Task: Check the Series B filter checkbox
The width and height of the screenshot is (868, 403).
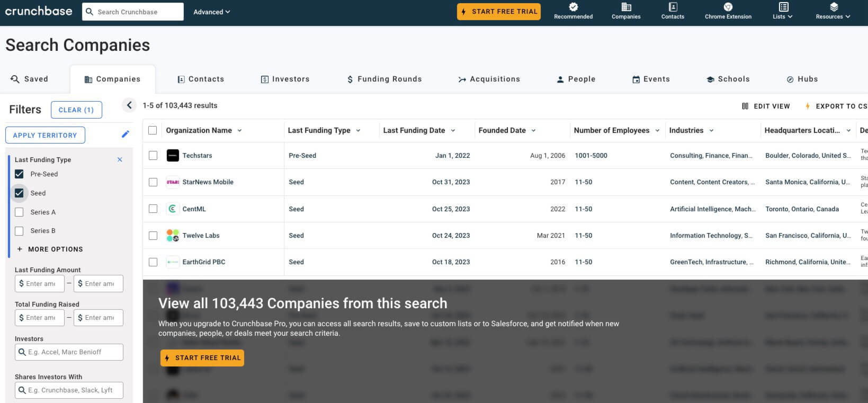Action: pos(19,231)
